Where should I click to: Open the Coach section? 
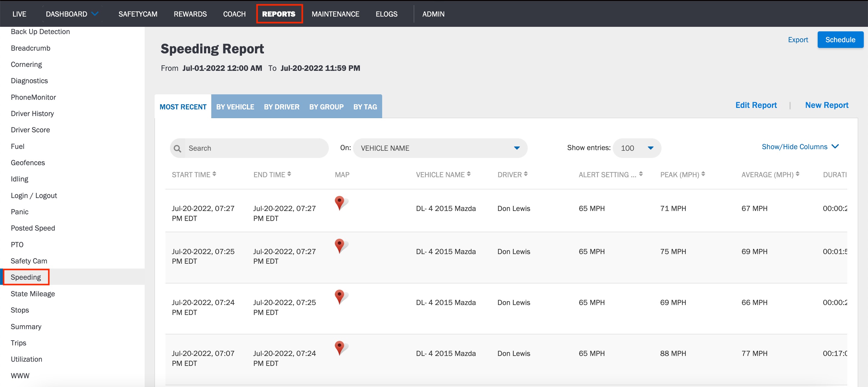click(x=234, y=14)
